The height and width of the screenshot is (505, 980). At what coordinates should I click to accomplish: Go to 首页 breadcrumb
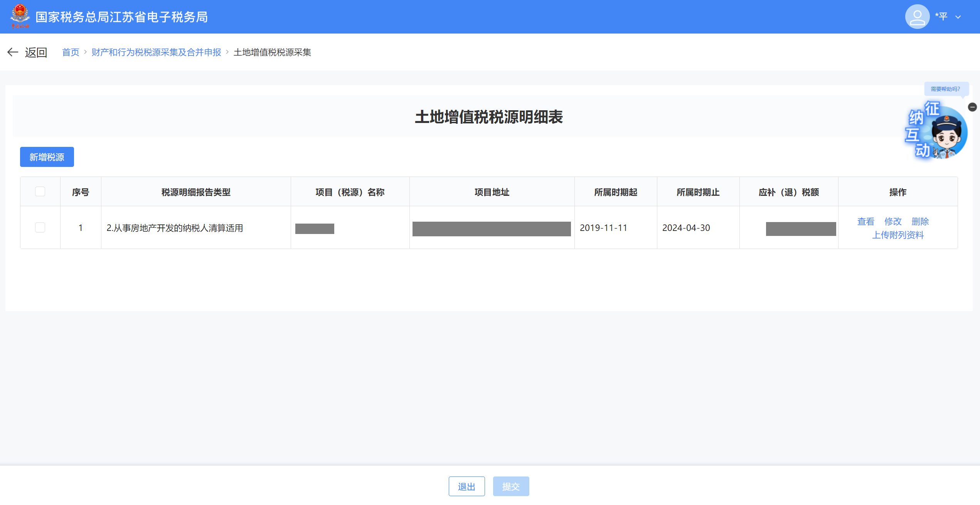[71, 52]
